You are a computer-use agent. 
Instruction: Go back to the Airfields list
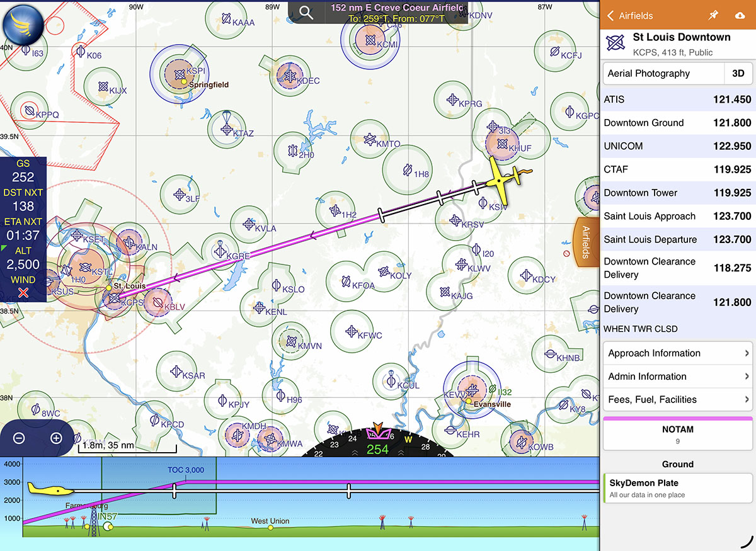click(x=630, y=16)
